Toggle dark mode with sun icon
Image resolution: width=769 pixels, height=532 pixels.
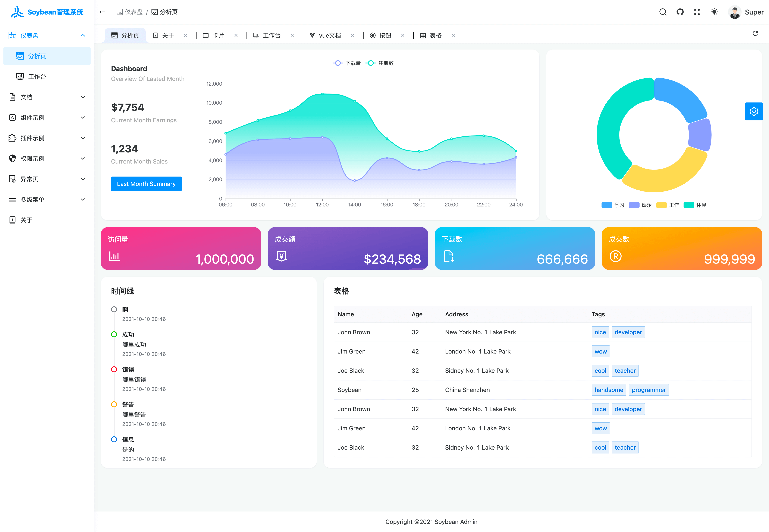pyautogui.click(x=714, y=12)
